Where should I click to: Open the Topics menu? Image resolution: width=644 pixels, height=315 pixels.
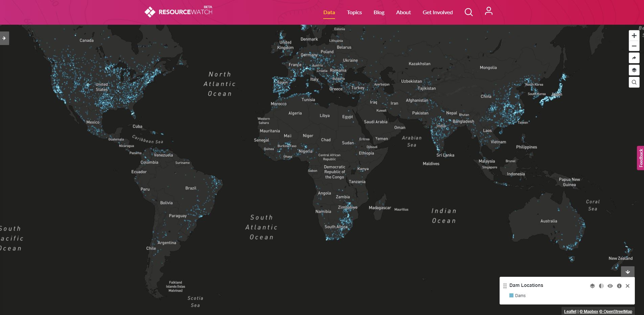click(354, 13)
